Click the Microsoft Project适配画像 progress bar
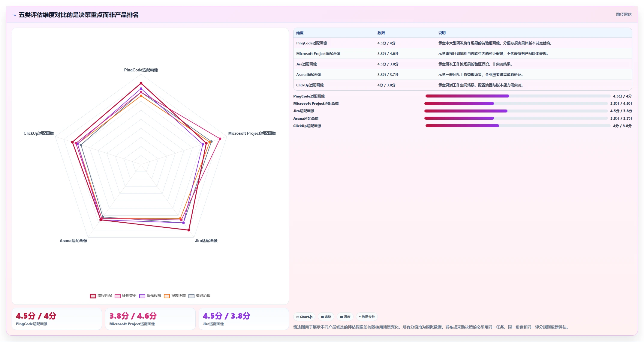The height and width of the screenshot is (342, 644). click(516, 103)
